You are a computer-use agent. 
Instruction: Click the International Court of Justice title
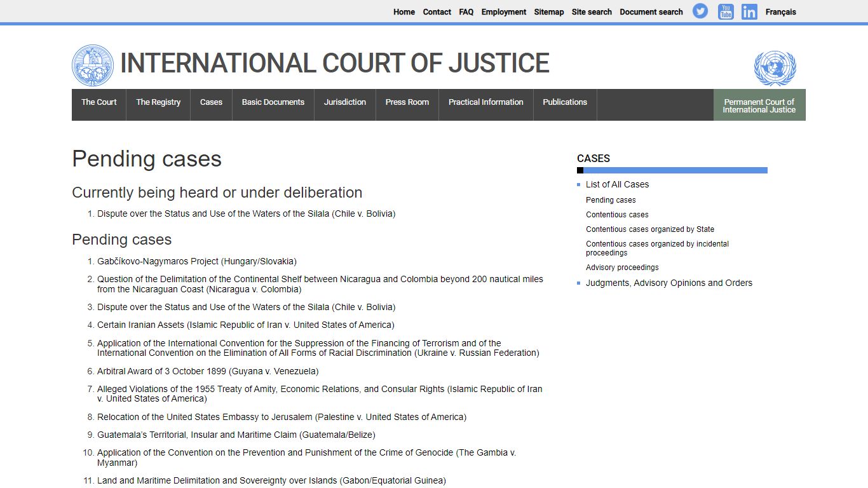tap(335, 64)
